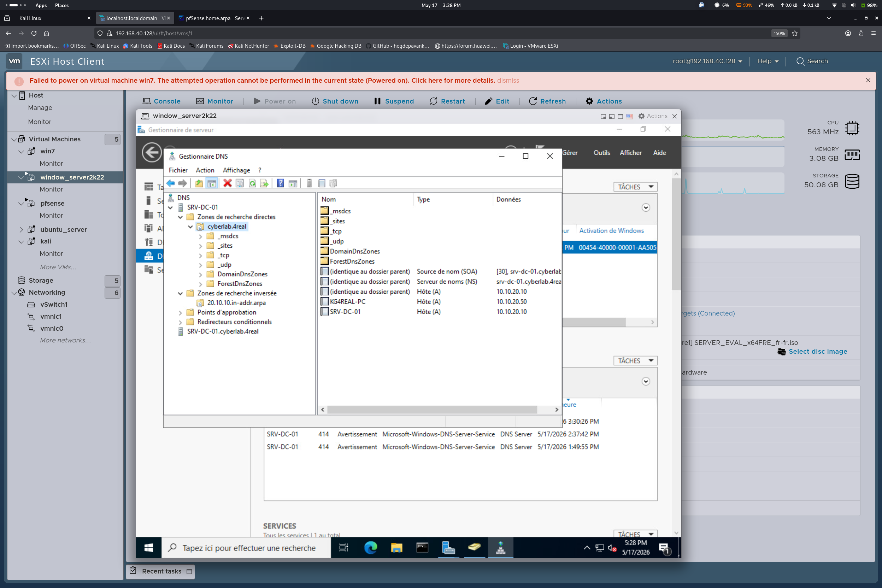Collapse Zones de recherche directes node

pyautogui.click(x=180, y=217)
